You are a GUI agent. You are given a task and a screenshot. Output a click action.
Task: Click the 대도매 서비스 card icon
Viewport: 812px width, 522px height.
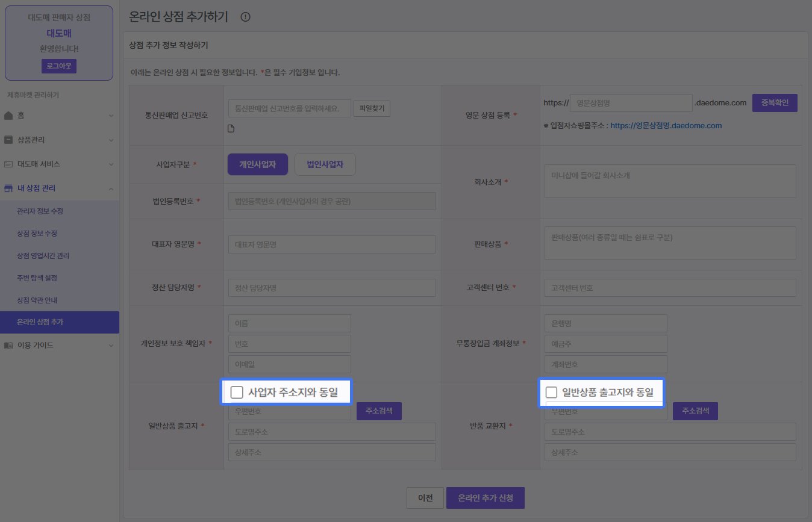(x=8, y=164)
